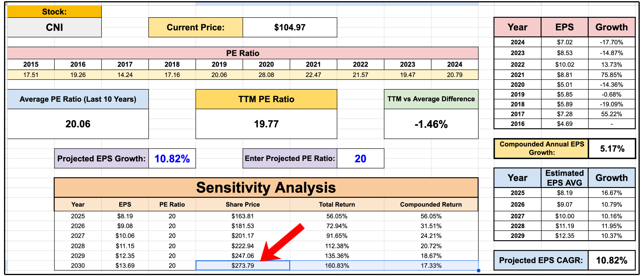The image size is (644, 276).
Task: Click the 2024 EPS value $7.02
Action: click(x=564, y=42)
